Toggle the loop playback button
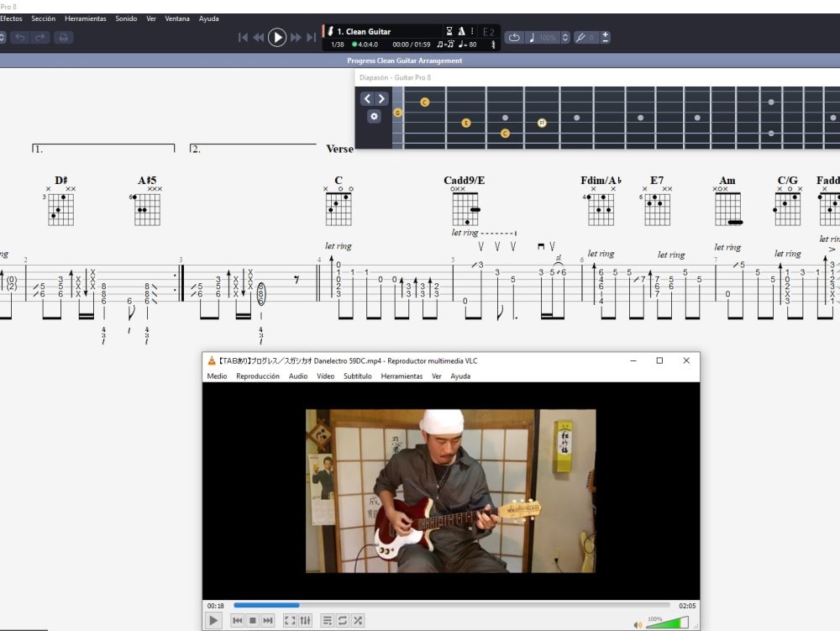Viewport: 840px width, 631px height. pyautogui.click(x=514, y=38)
